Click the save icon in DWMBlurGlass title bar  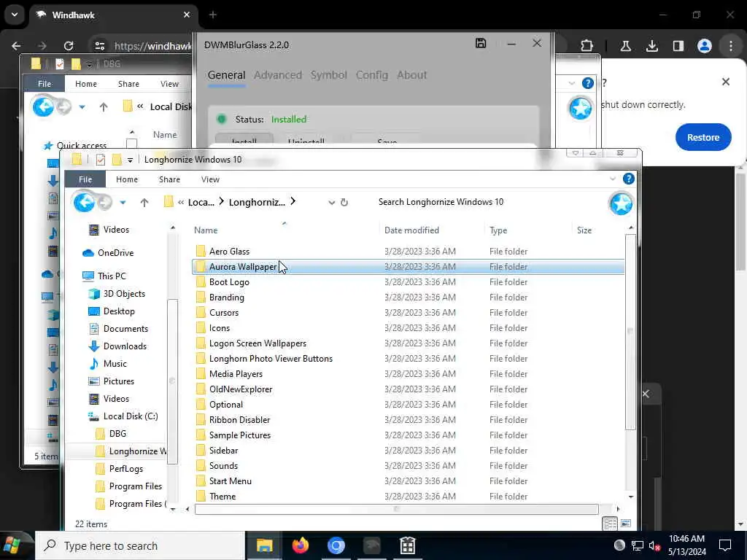[x=481, y=43]
